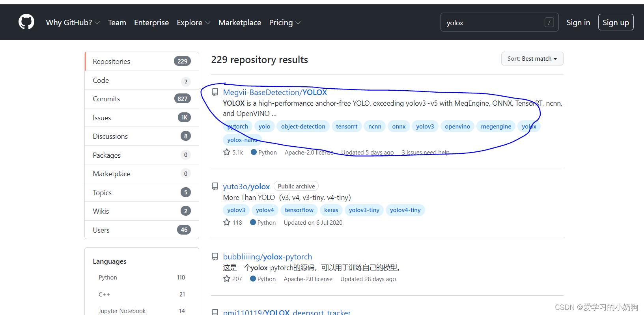Select the Repositories filter
The image size is (644, 315).
click(x=142, y=62)
